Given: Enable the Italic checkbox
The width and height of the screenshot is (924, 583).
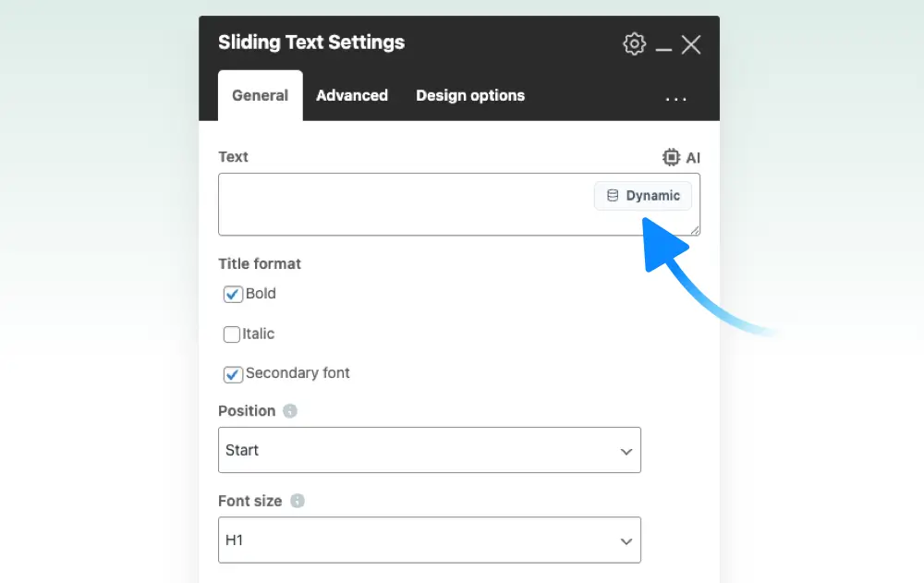Looking at the screenshot, I should click(232, 334).
